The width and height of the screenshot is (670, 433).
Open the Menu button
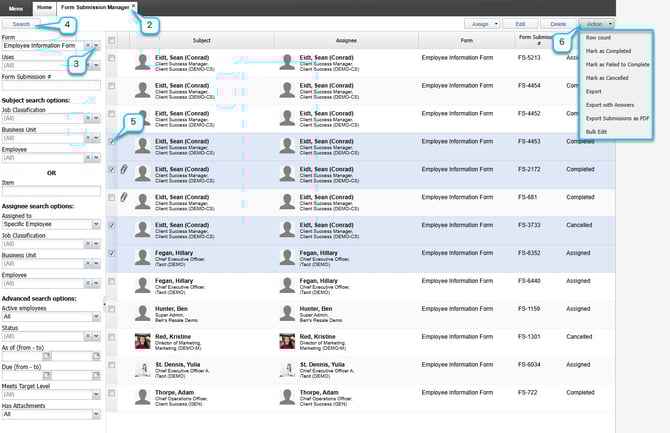tap(16, 9)
